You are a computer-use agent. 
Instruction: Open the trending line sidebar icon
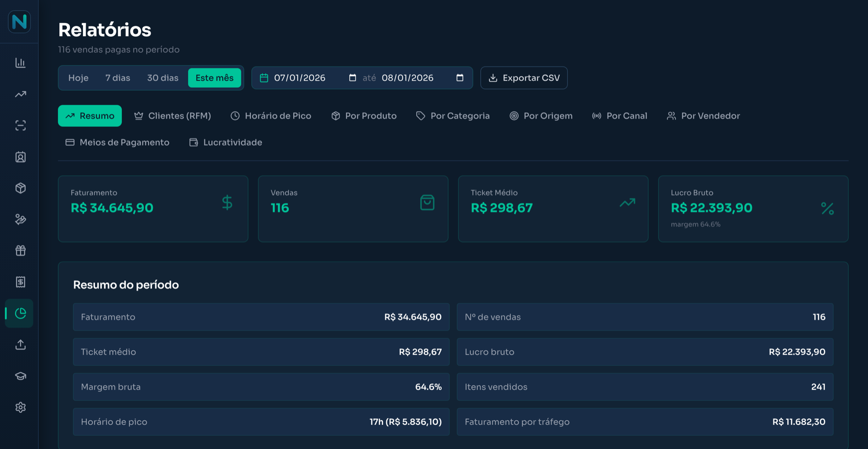20,94
